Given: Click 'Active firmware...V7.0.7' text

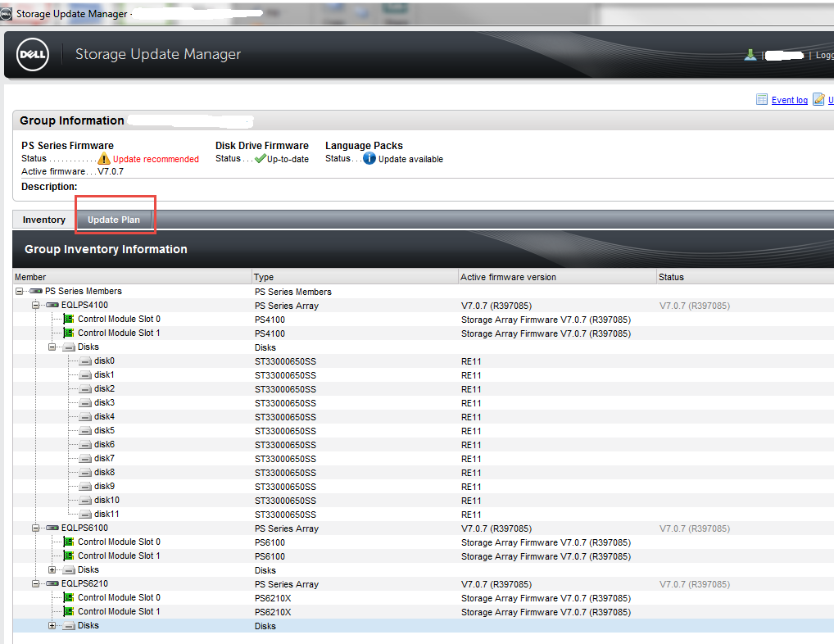Looking at the screenshot, I should point(72,171).
